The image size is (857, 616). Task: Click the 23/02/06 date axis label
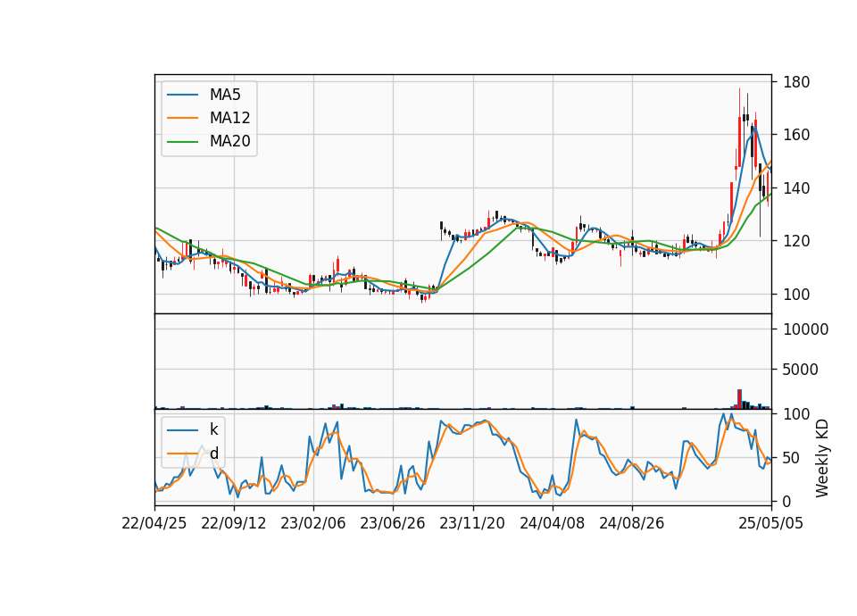point(313,523)
